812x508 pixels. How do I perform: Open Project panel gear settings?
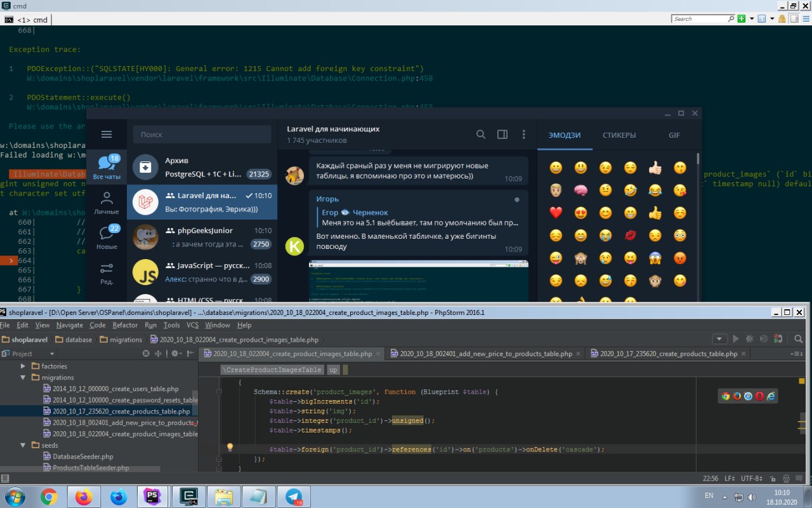(x=176, y=354)
